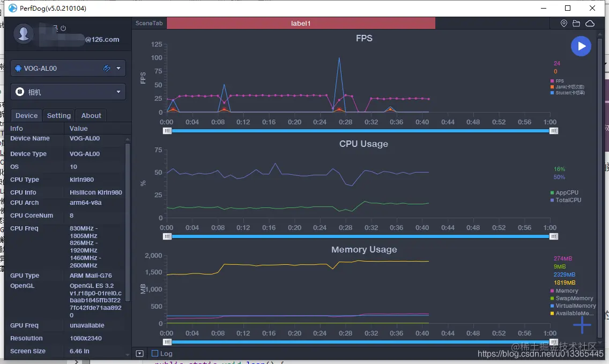
Task: Click the label1 scene bar
Action: click(x=301, y=23)
